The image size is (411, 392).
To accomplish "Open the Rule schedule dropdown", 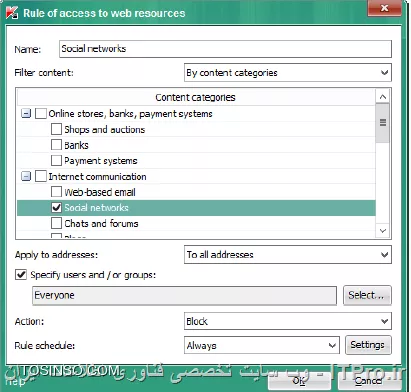I will pyautogui.click(x=262, y=345).
